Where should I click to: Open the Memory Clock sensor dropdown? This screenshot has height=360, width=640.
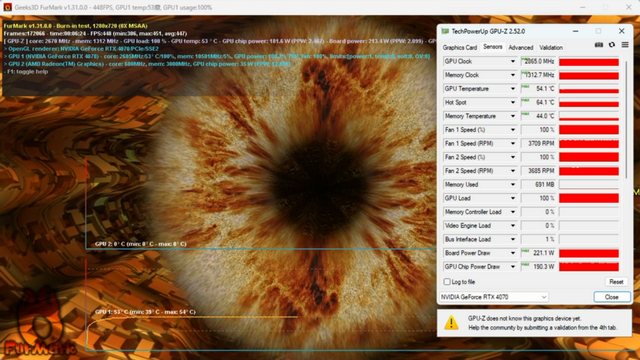[513, 75]
